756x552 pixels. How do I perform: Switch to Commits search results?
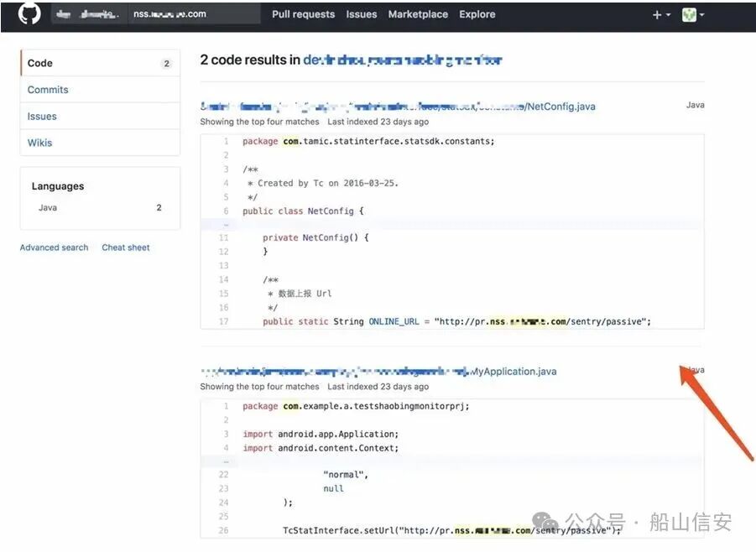(x=48, y=90)
